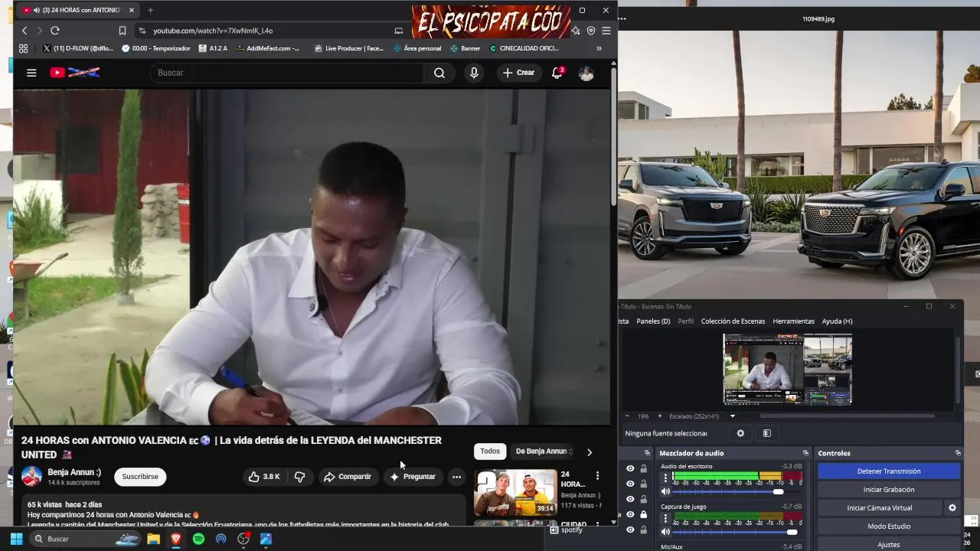
Task: Toggle lock of second OBS source
Action: [644, 484]
